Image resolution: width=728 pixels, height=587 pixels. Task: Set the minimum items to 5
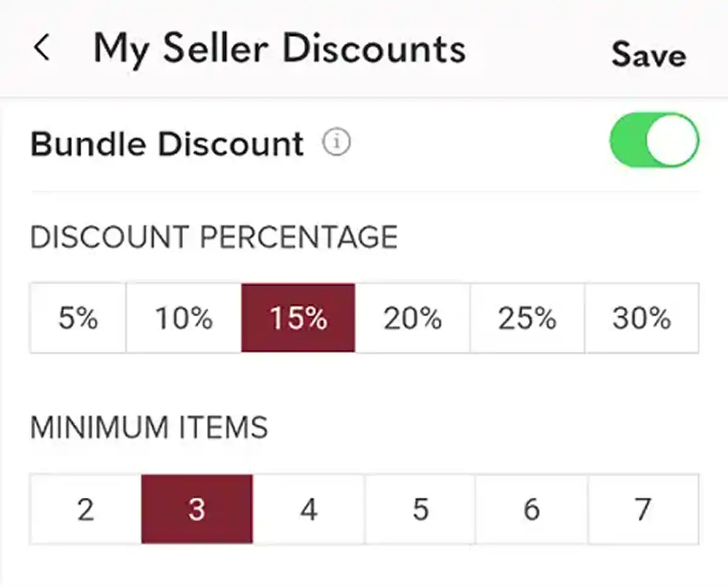tap(420, 509)
